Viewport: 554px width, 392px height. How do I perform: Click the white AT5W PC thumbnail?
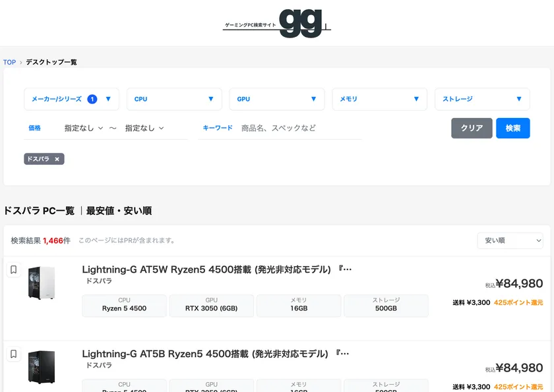pyautogui.click(x=42, y=283)
